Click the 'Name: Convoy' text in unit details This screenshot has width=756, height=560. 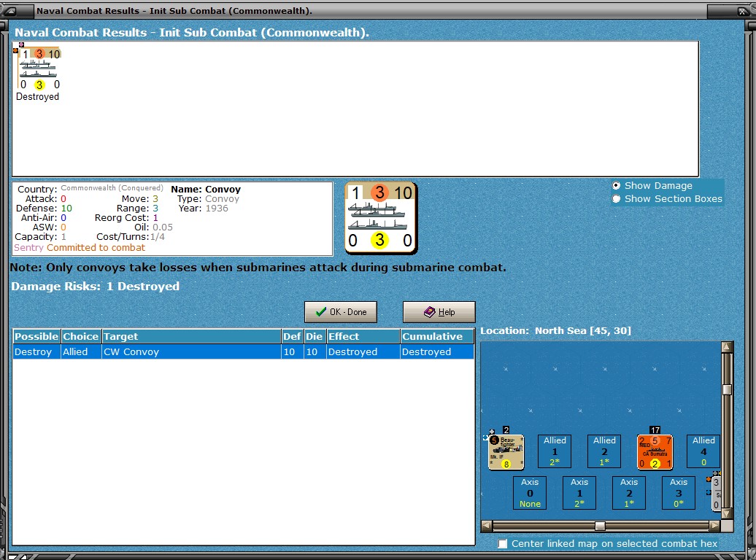pos(206,190)
